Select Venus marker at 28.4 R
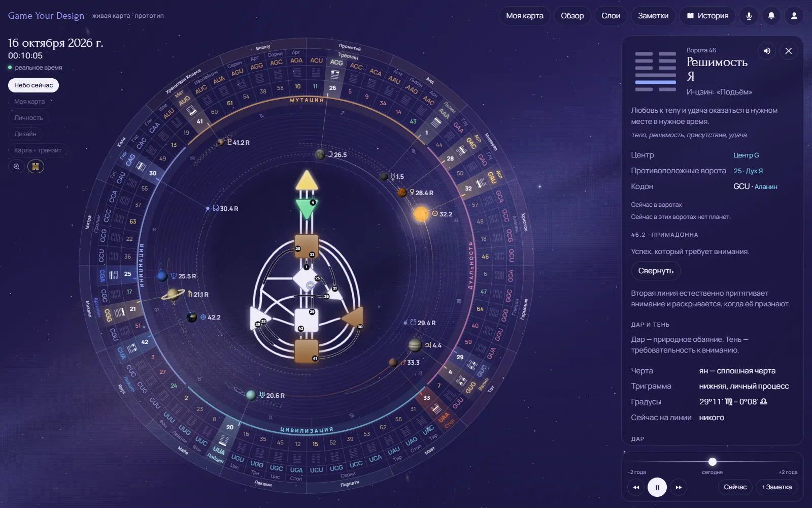This screenshot has width=812, height=508. (x=402, y=193)
